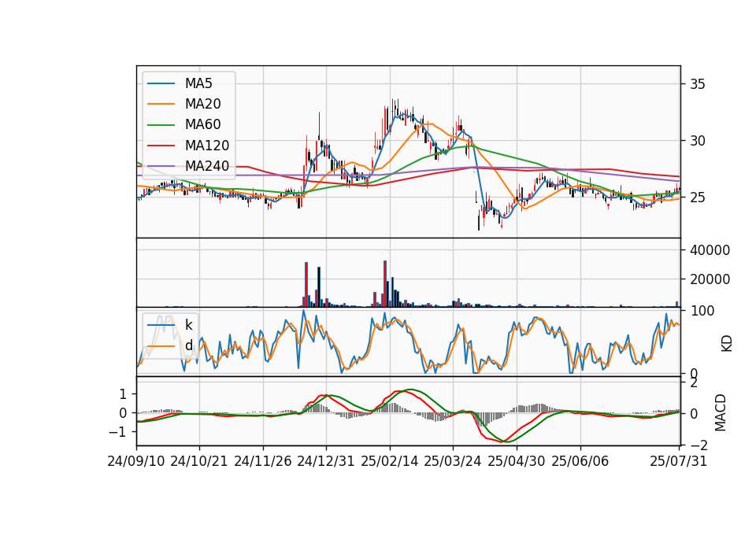Click the red MA120 legend line swatch
The width and height of the screenshot is (756, 543).
click(161, 145)
